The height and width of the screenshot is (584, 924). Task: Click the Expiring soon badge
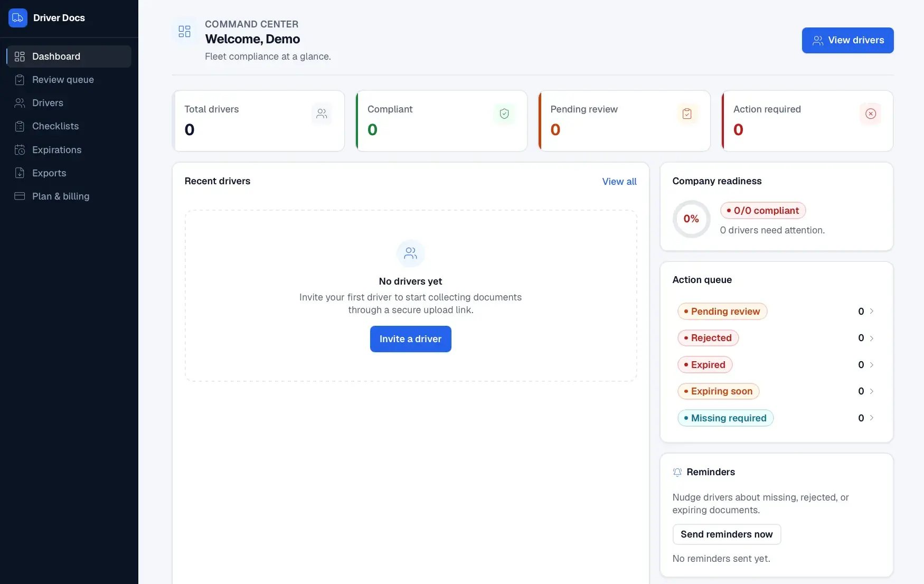click(719, 391)
